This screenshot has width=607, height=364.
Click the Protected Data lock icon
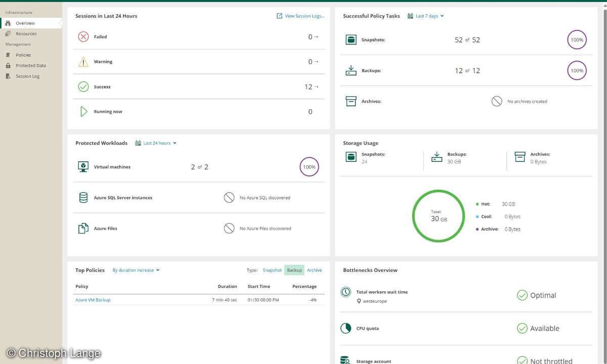point(8,66)
